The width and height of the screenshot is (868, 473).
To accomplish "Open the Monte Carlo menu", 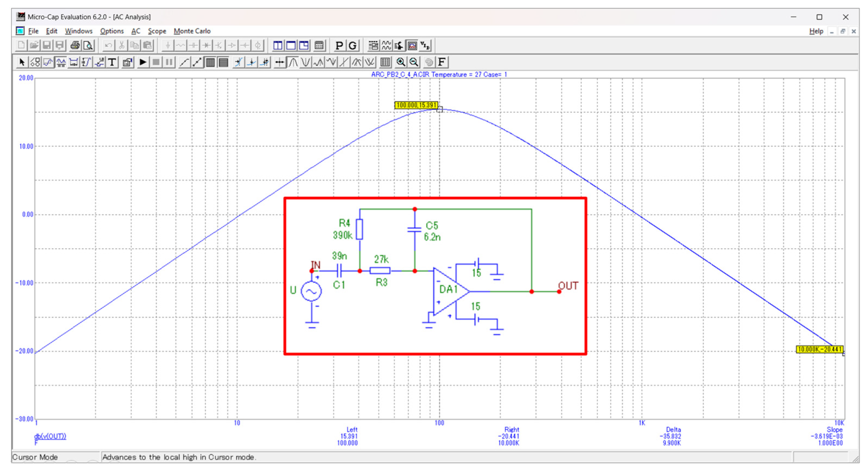I will pos(192,31).
